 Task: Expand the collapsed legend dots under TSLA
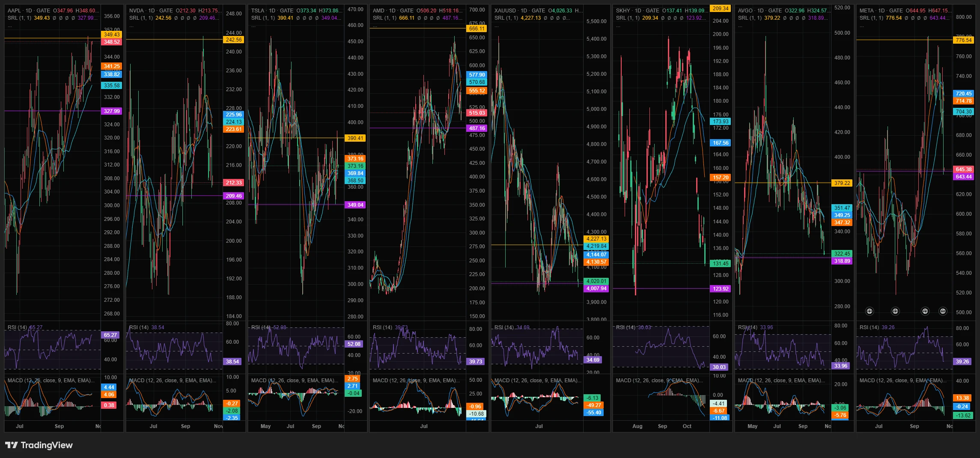tap(253, 26)
